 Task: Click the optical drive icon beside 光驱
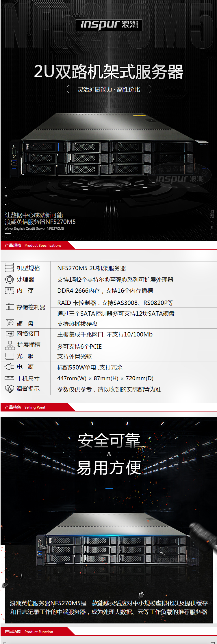10,356
